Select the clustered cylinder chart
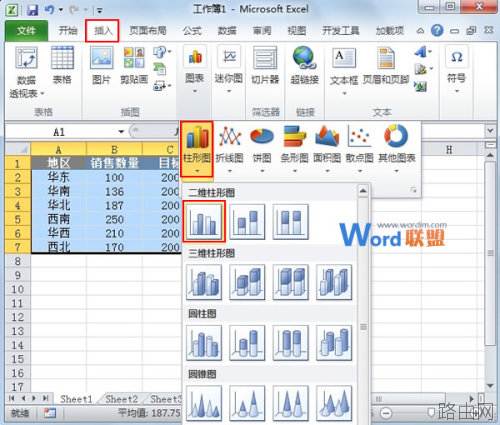The image size is (500, 425). tap(204, 343)
